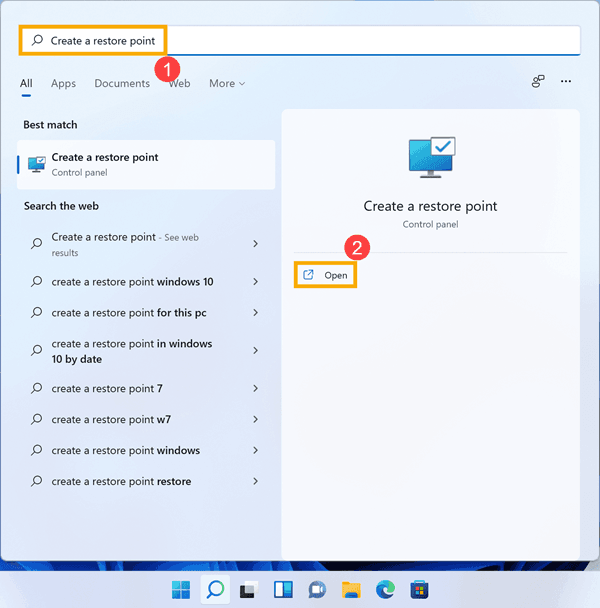Open File Explorer from the taskbar
The width and height of the screenshot is (600, 608).
pyautogui.click(x=351, y=590)
